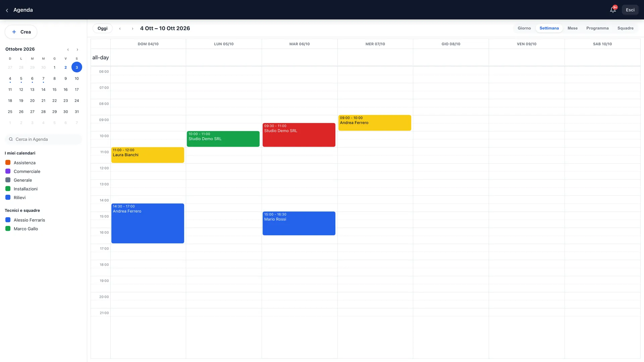
Task: Open Andrea Ferrero 14:30 - 17:00 event
Action: click(x=148, y=223)
